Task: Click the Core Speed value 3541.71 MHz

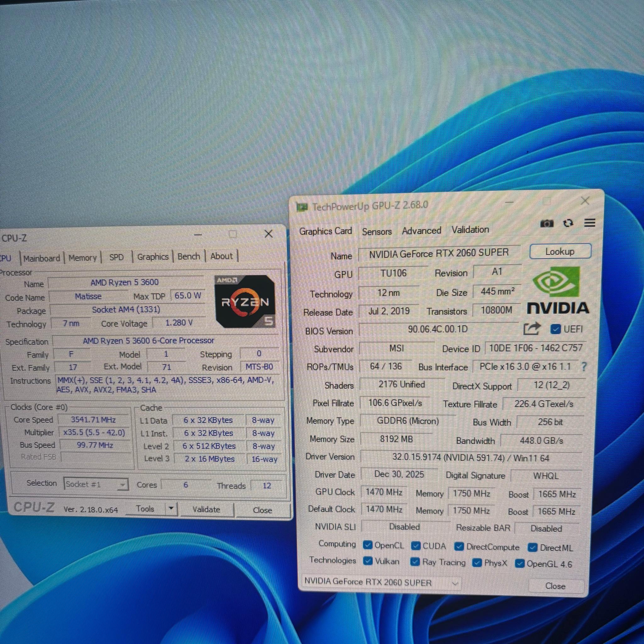Action: [93, 420]
